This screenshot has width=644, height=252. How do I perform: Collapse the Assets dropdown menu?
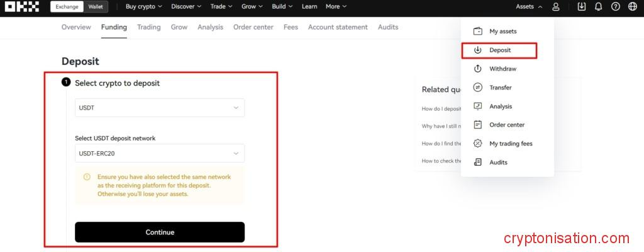pos(528,7)
